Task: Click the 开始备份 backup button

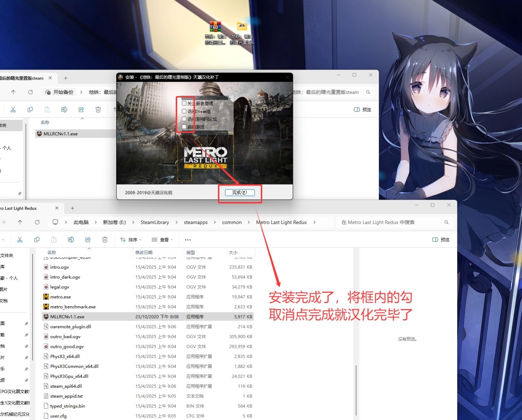Action: tap(60, 92)
